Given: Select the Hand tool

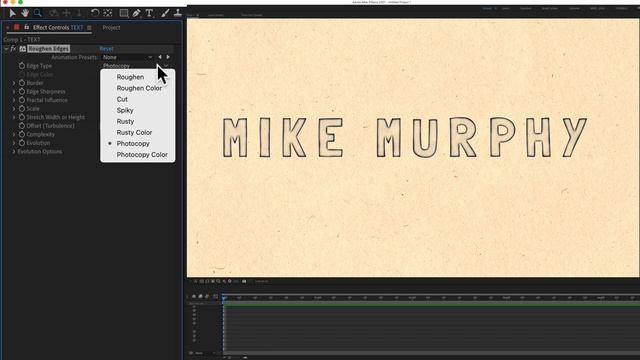Looking at the screenshot, I should (x=25, y=13).
